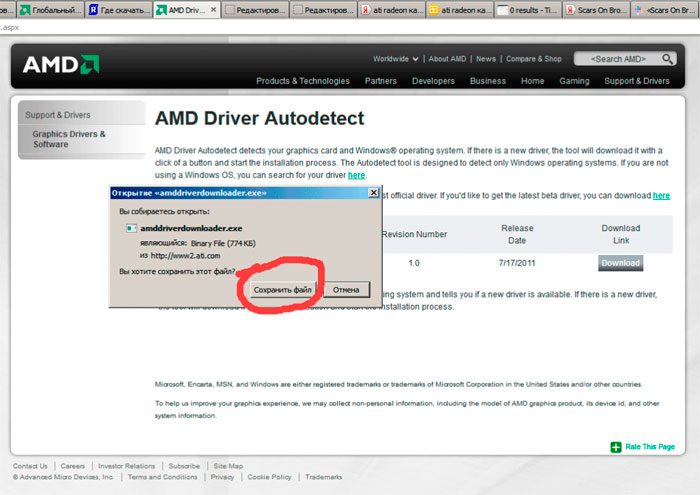700x495 pixels.
Task: Open the Home menu item
Action: point(532,81)
